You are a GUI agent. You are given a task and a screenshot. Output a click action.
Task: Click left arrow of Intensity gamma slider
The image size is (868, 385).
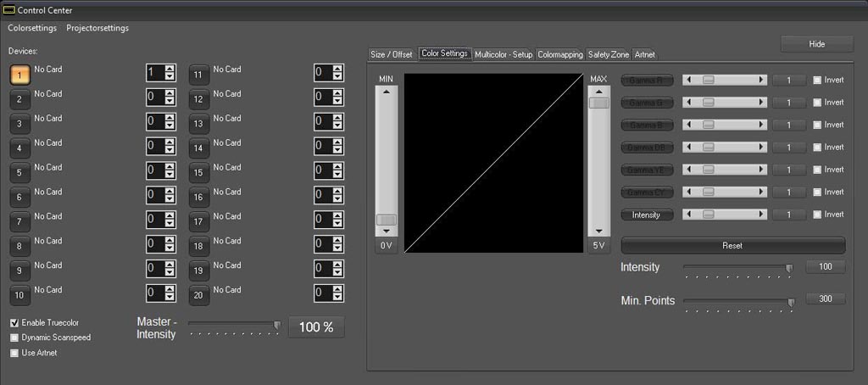pos(687,215)
